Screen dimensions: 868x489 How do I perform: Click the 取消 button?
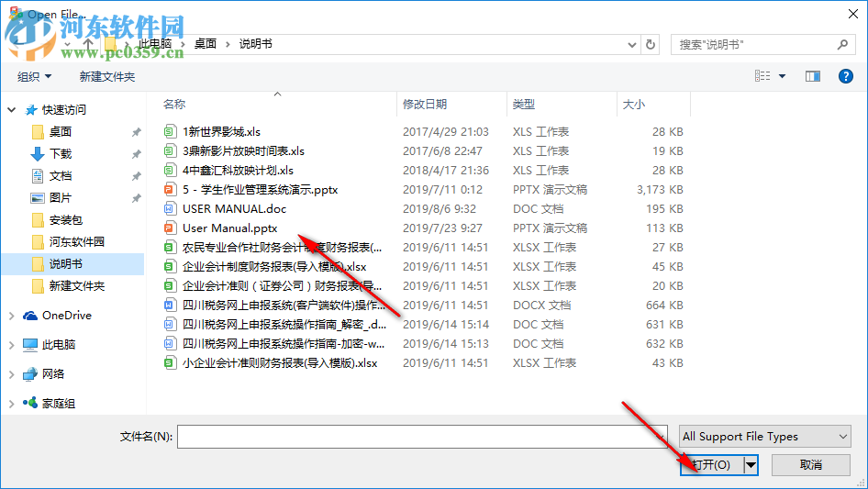[811, 464]
